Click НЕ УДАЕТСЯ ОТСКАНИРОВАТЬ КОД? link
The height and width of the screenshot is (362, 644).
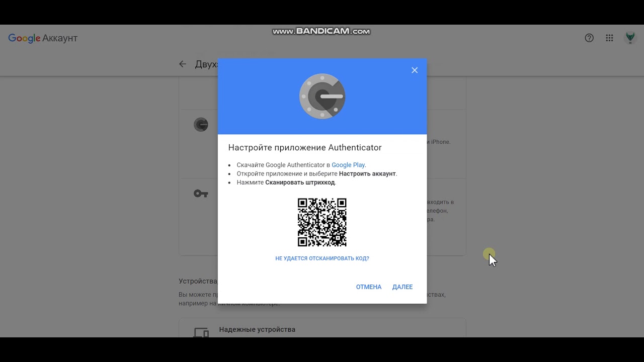[322, 258]
